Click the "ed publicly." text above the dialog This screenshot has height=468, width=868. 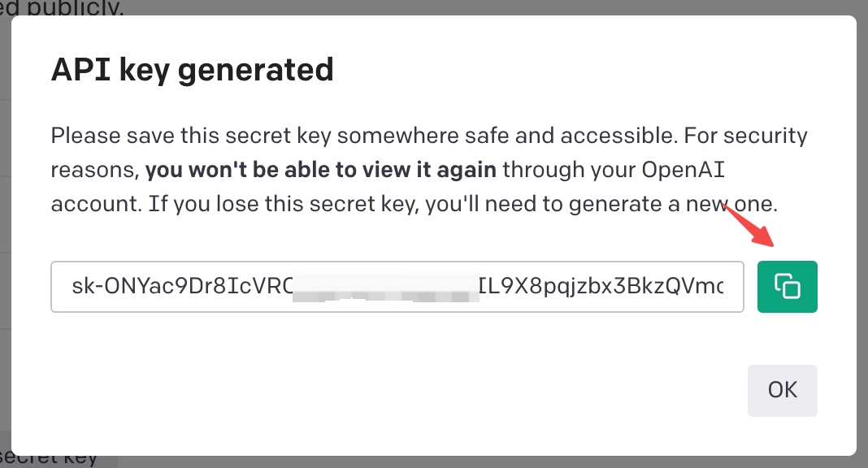click(62, 7)
